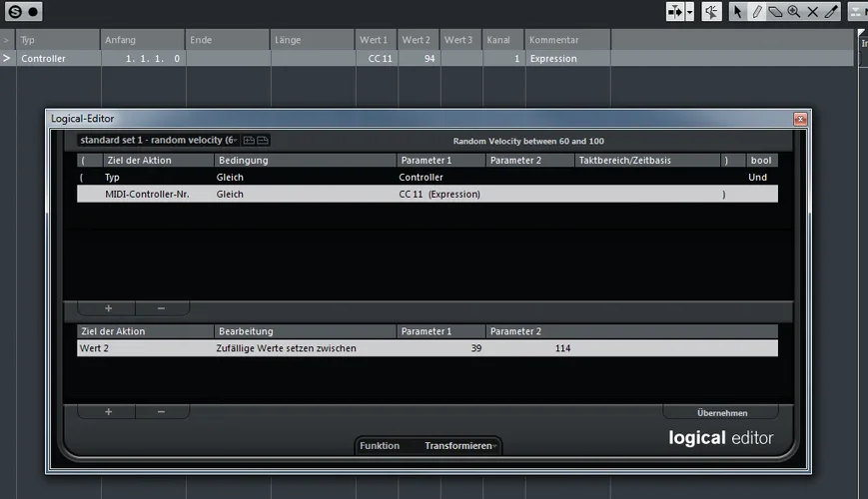Click Random Velocity between 60 and 100 comment

pos(528,141)
